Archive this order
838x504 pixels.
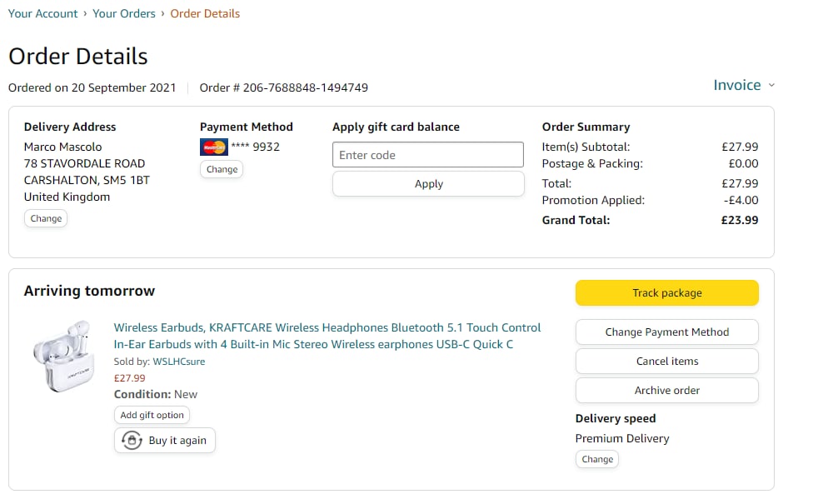[x=666, y=390]
